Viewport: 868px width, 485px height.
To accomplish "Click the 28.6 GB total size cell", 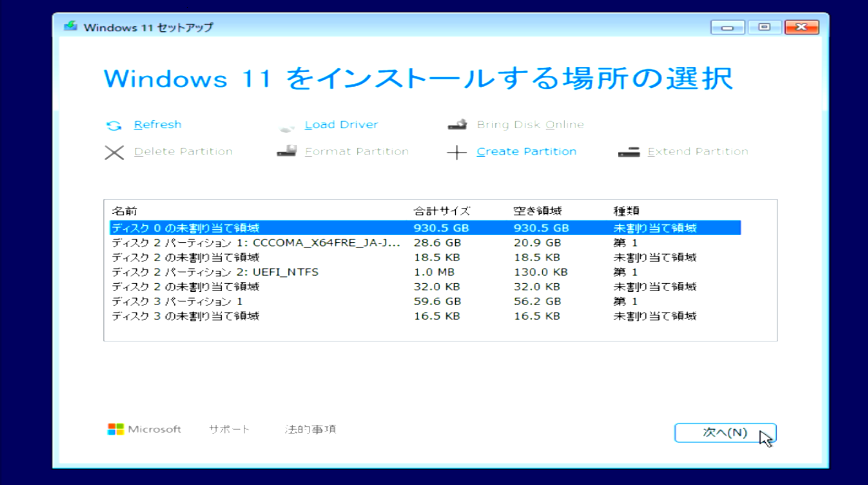I will tap(437, 243).
